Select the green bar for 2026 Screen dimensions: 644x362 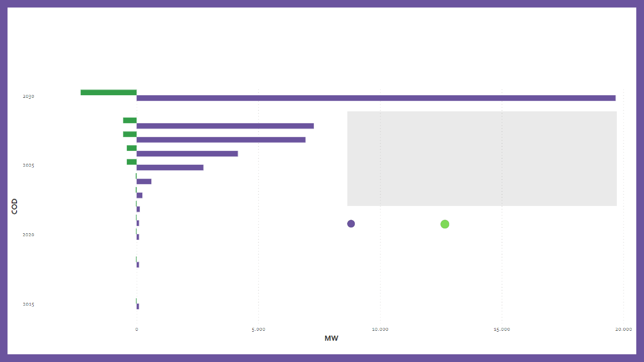tap(132, 148)
